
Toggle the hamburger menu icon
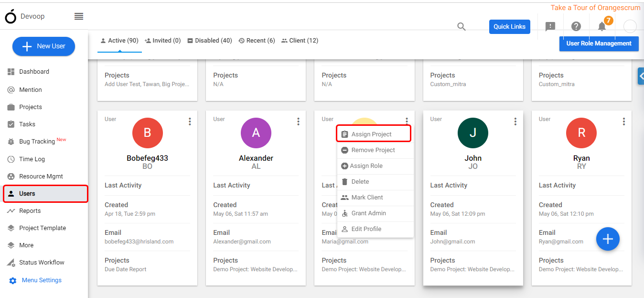tap(79, 16)
